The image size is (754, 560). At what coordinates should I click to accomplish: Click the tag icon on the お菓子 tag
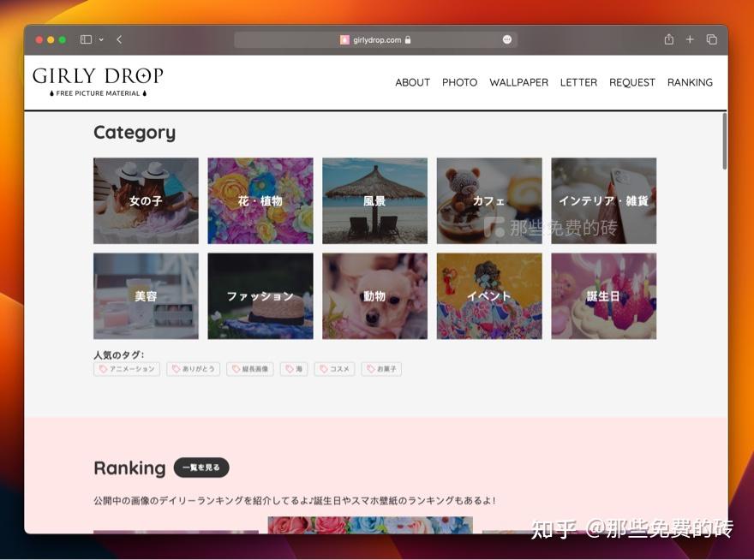coord(370,368)
